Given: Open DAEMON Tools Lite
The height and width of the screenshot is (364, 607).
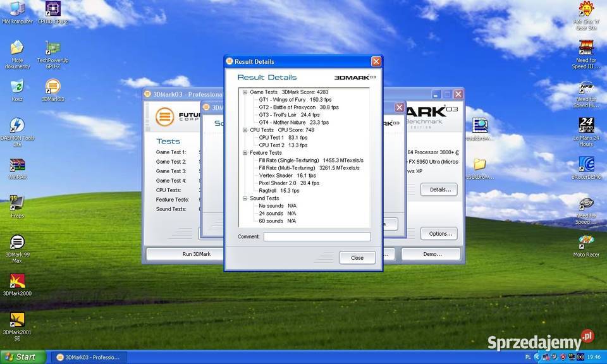Looking at the screenshot, I should click(x=17, y=123).
